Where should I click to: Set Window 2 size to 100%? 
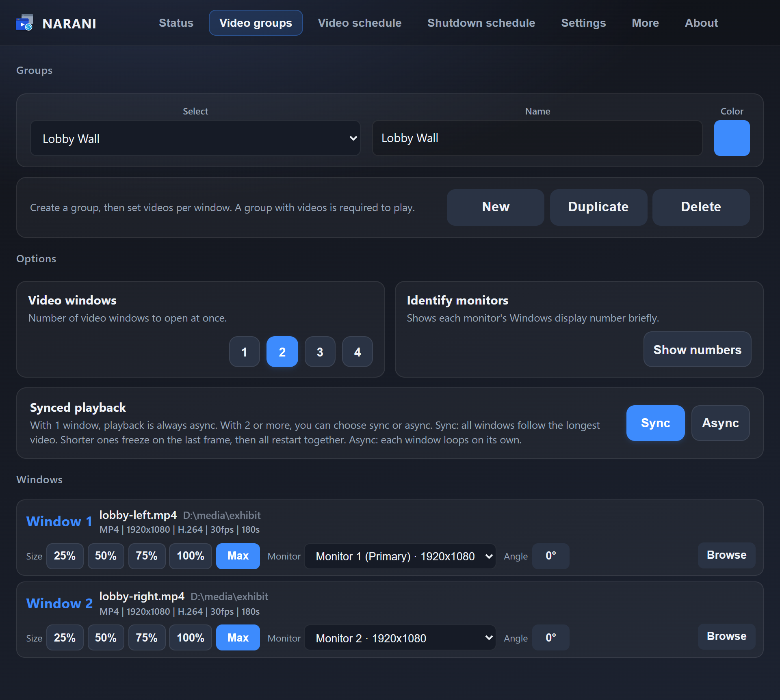190,637
